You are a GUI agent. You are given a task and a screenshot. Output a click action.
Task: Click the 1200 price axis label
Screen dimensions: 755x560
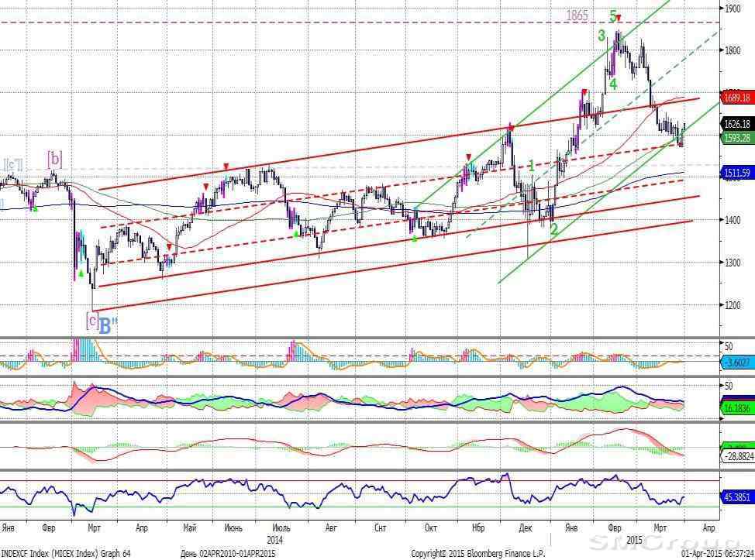tap(733, 305)
